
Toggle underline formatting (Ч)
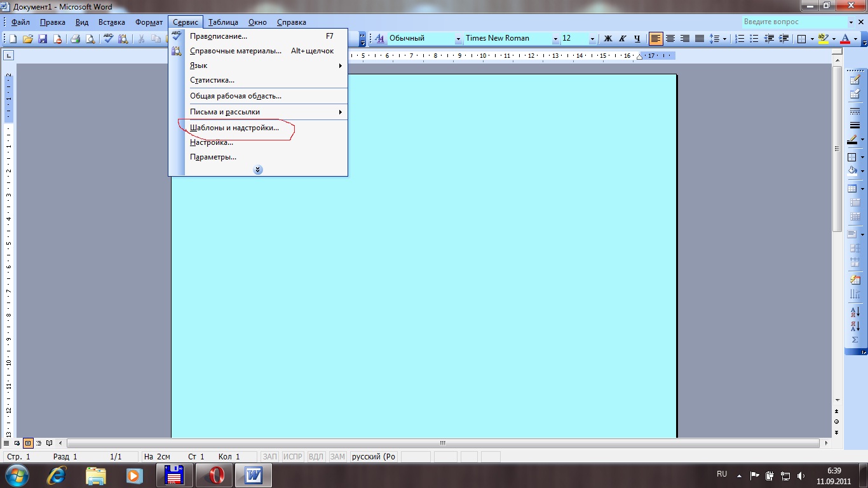637,39
